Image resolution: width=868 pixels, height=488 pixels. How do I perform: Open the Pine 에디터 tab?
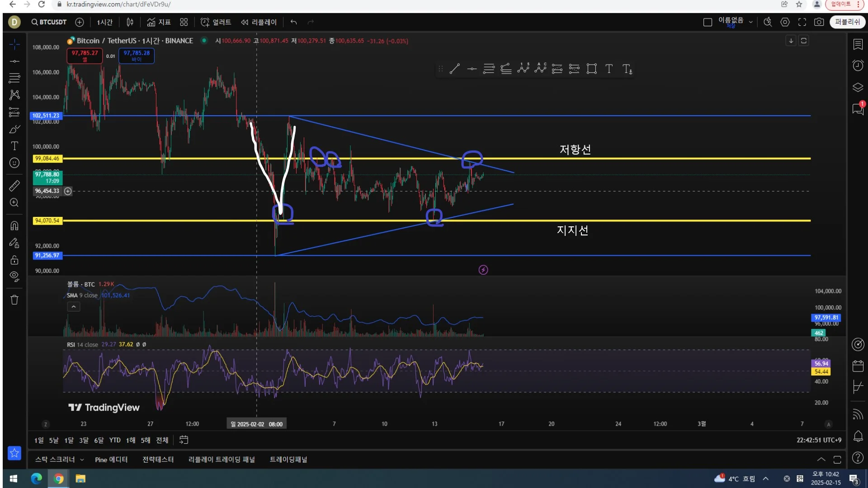point(111,460)
